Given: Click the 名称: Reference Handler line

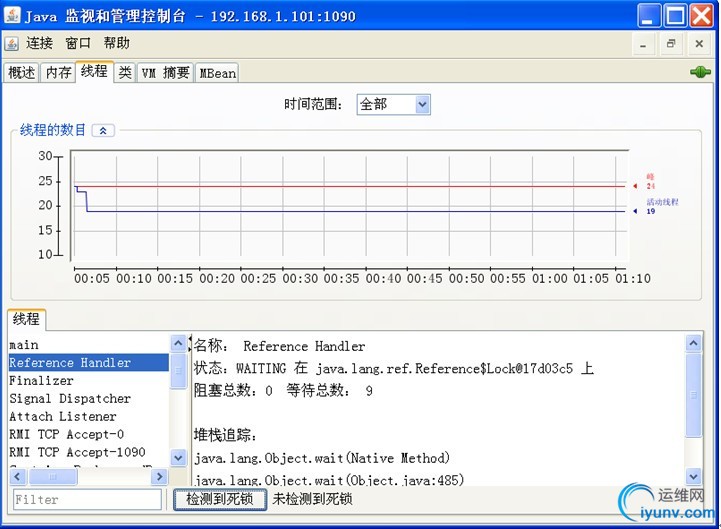Looking at the screenshot, I should (279, 345).
